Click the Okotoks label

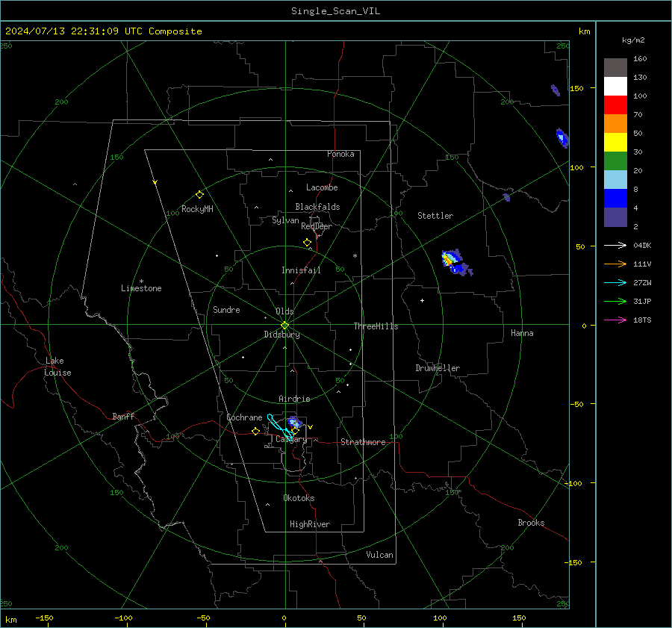pos(299,498)
